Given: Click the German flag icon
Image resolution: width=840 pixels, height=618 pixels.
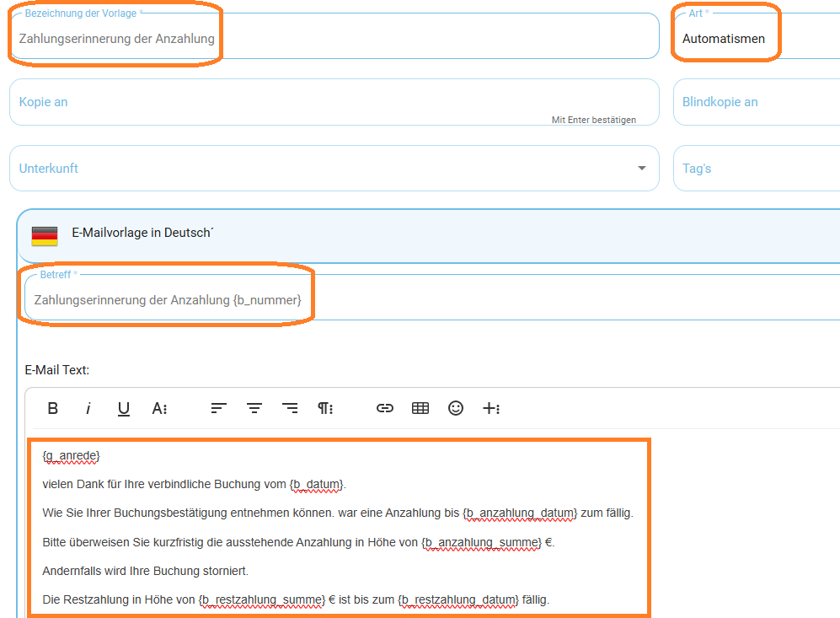Looking at the screenshot, I should (x=45, y=236).
